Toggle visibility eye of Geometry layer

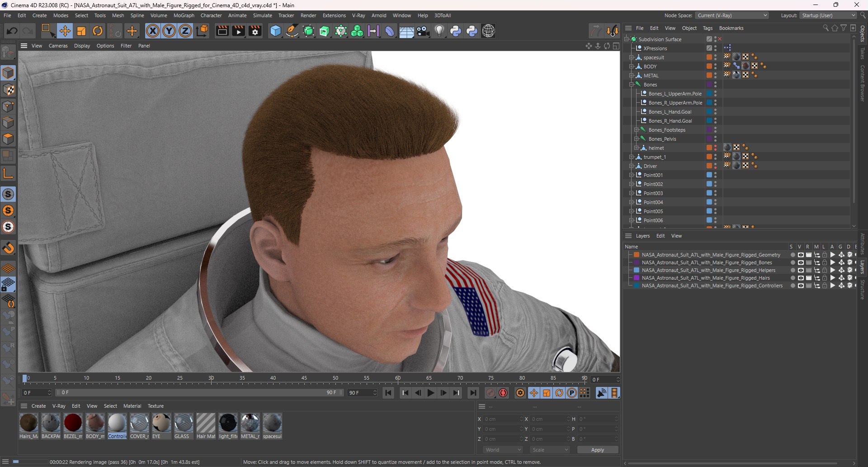click(801, 255)
